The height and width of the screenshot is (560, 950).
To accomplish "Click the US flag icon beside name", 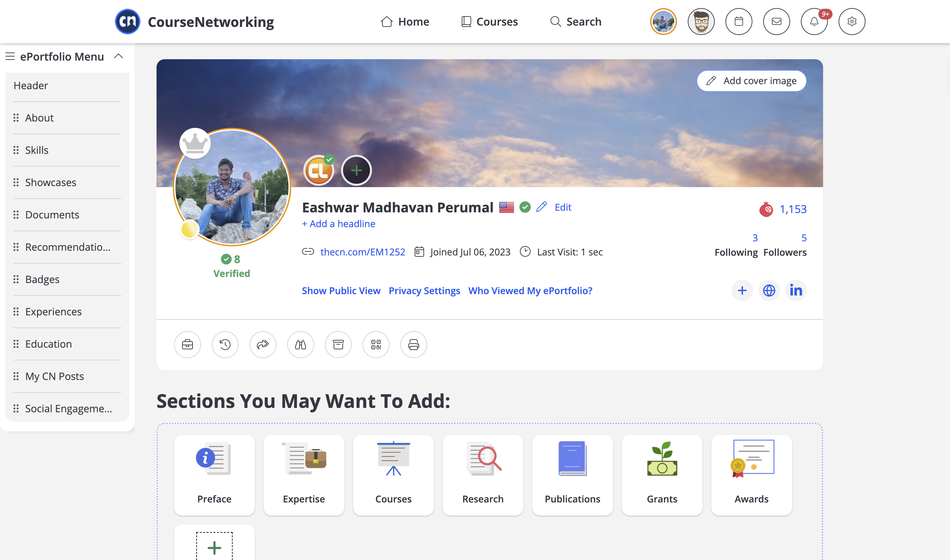I will click(x=507, y=207).
